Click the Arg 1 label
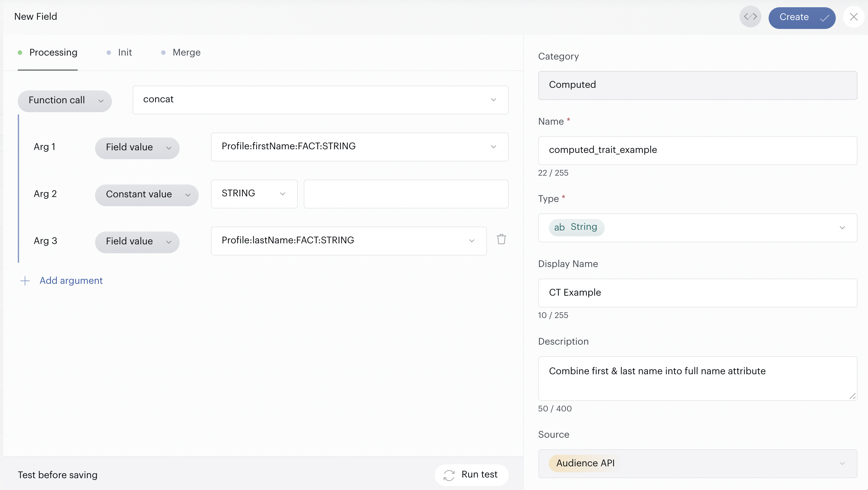This screenshot has width=868, height=490. 44,147
